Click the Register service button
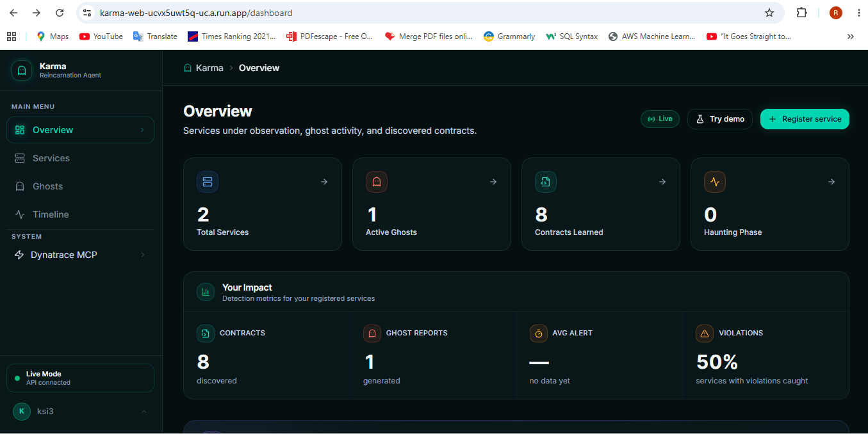The width and height of the screenshot is (868, 434). tap(805, 119)
